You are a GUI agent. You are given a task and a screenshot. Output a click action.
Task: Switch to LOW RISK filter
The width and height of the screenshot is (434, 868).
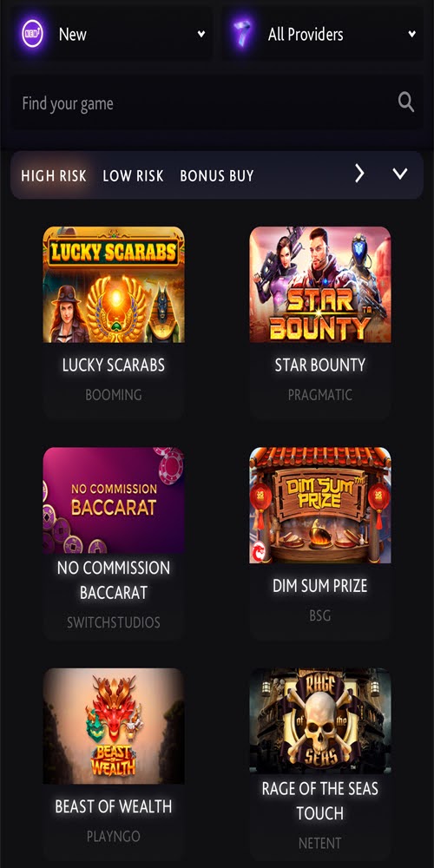[133, 176]
